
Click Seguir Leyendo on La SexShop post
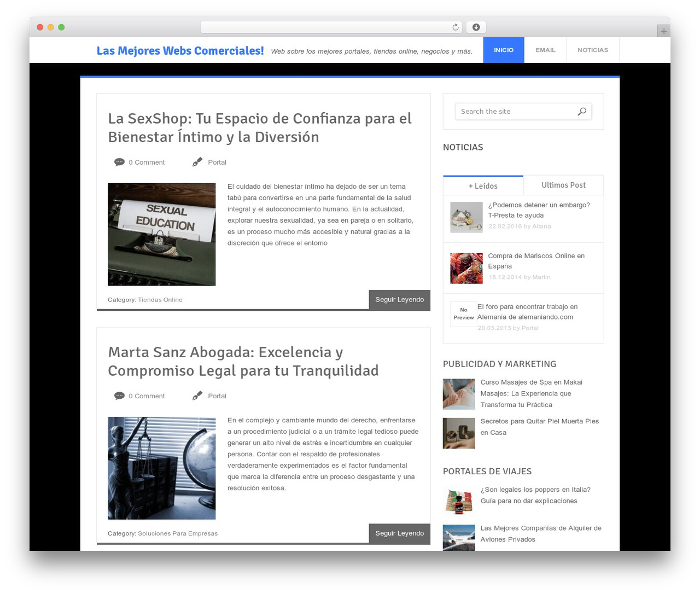[x=399, y=300]
